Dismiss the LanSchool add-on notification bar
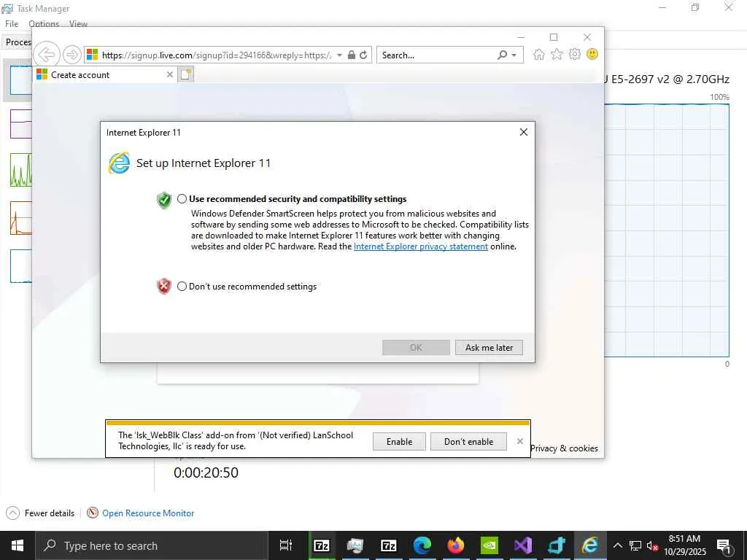747x560 pixels. coord(519,441)
